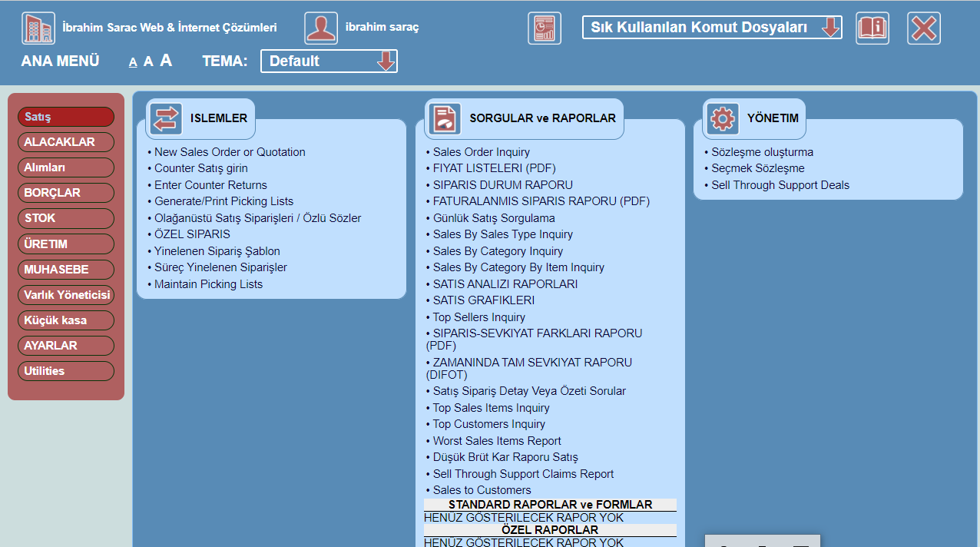Open Sales By Category Inquiry
The image size is (980, 547).
coord(498,251)
